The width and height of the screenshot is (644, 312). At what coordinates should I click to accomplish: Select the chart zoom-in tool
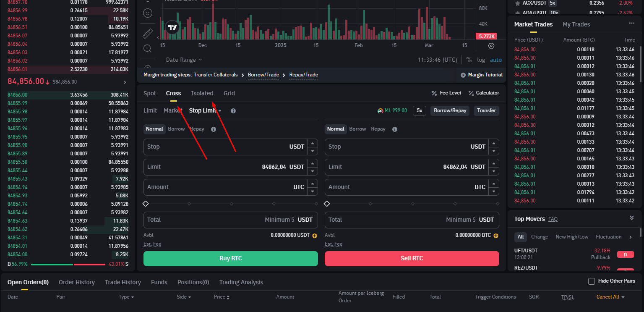click(147, 48)
